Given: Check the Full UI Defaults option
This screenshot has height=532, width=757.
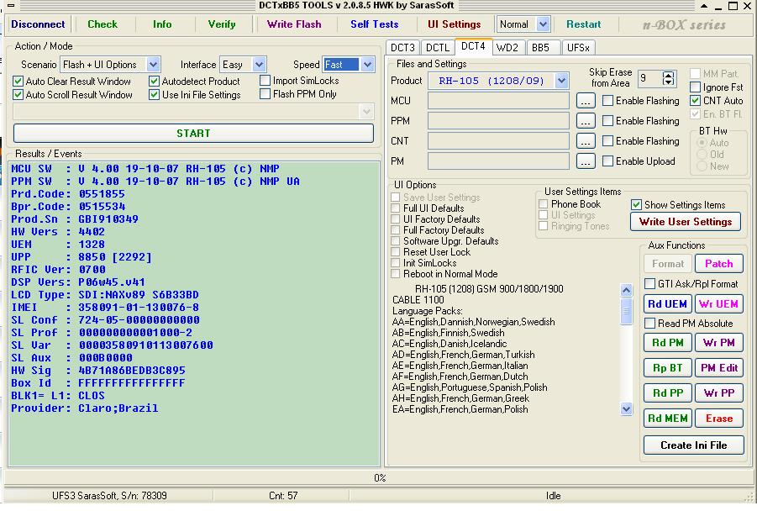Looking at the screenshot, I should [397, 208].
